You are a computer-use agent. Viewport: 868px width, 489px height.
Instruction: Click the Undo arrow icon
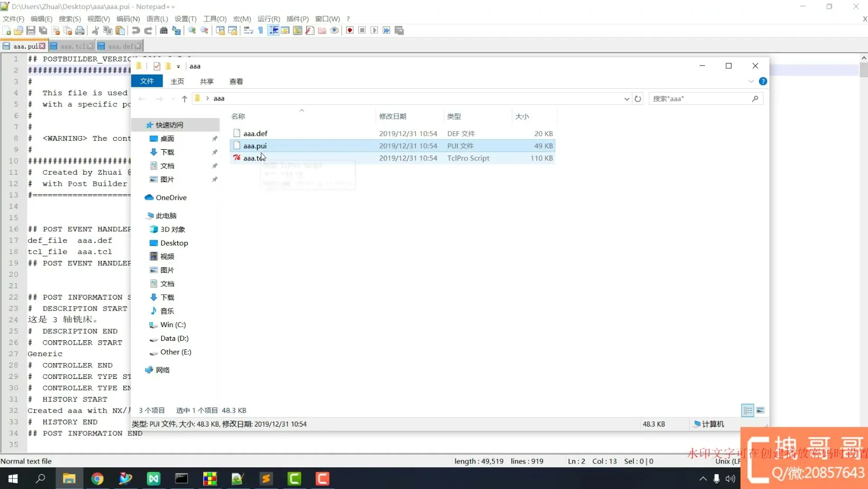click(136, 31)
